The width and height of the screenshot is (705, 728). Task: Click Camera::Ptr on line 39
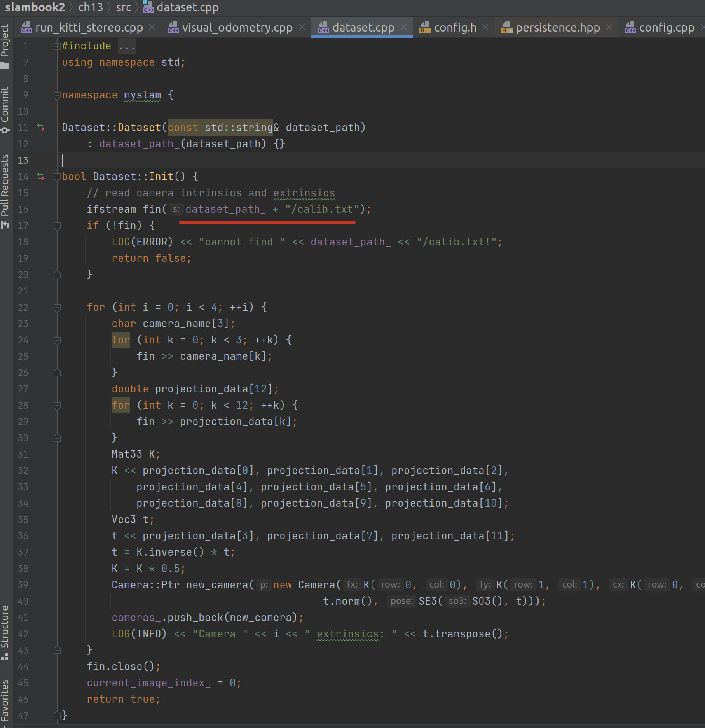(145, 585)
